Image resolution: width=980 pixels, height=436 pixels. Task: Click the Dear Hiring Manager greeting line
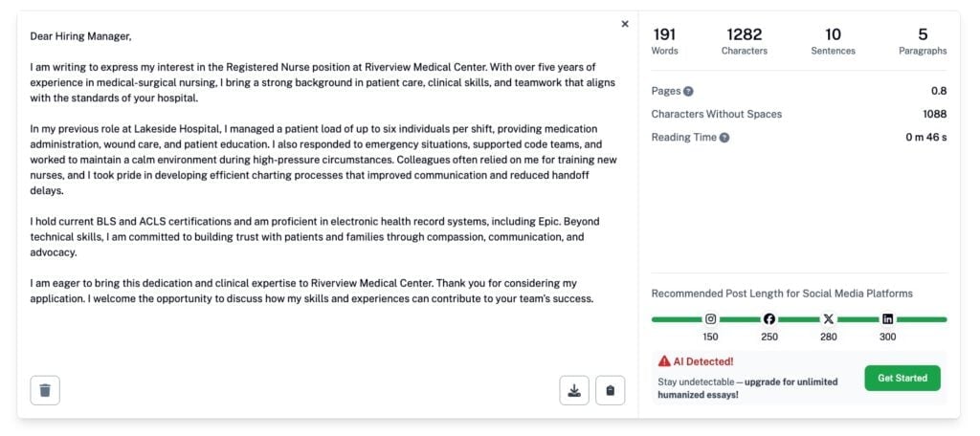[x=80, y=36]
